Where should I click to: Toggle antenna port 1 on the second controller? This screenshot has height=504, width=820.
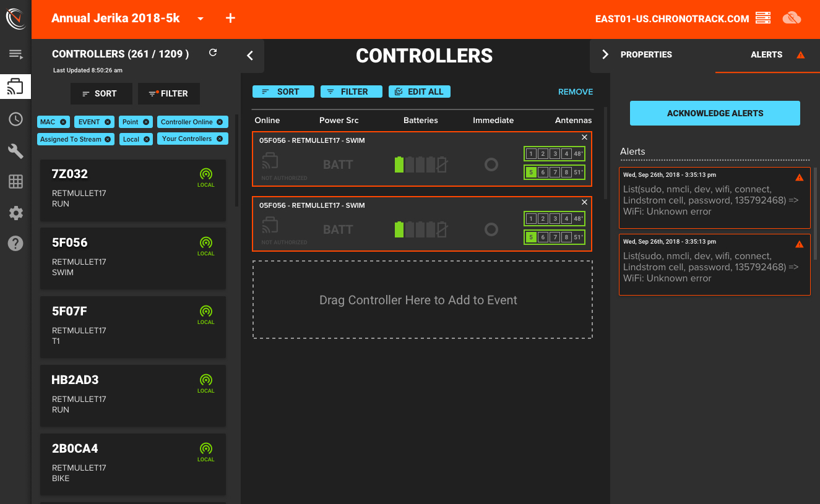(x=530, y=218)
